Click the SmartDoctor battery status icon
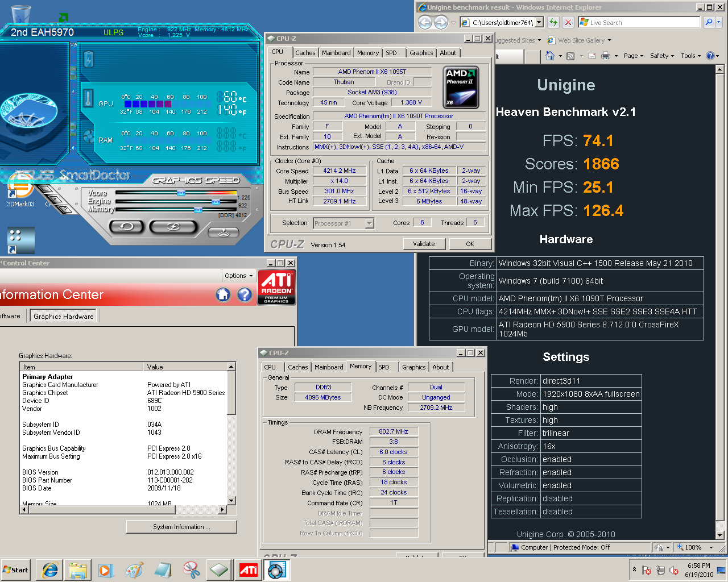 tap(89, 59)
